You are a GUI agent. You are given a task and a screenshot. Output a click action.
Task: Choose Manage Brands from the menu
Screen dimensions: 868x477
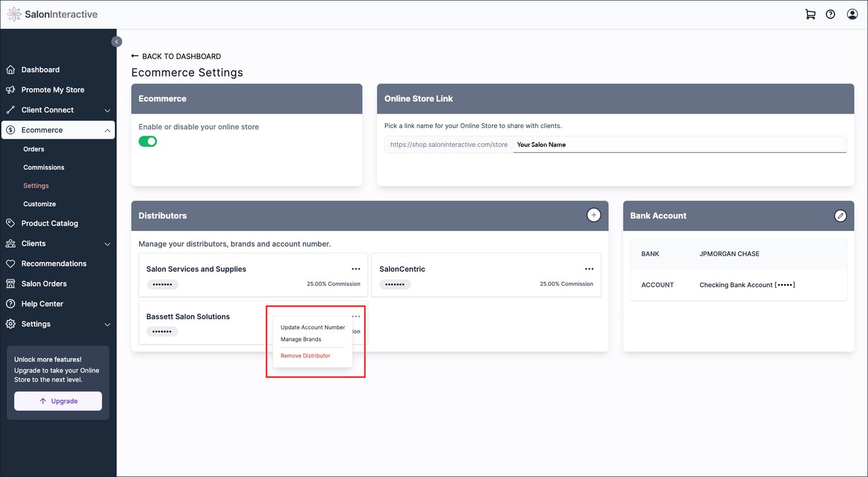301,339
